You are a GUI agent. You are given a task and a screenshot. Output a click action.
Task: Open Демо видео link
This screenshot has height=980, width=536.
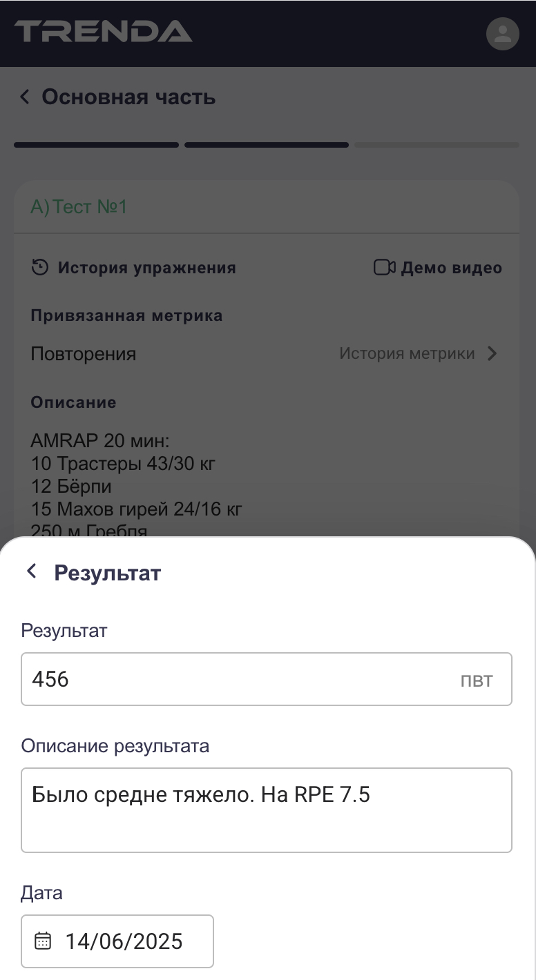click(x=451, y=268)
